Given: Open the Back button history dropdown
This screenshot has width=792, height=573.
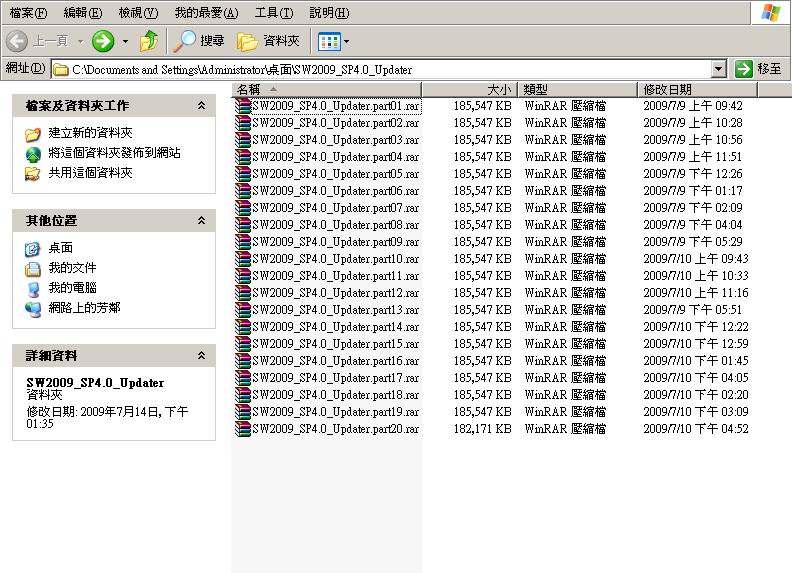Looking at the screenshot, I should pos(80,41).
